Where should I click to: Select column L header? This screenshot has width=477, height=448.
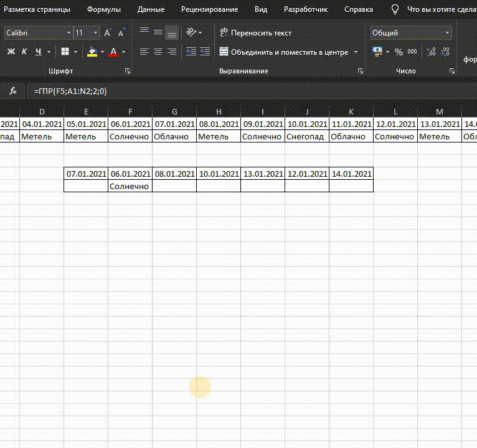395,112
